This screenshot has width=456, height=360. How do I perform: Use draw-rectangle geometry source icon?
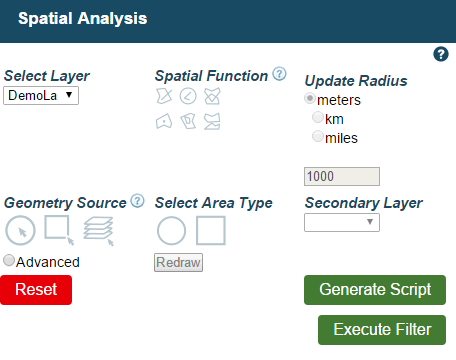click(59, 230)
